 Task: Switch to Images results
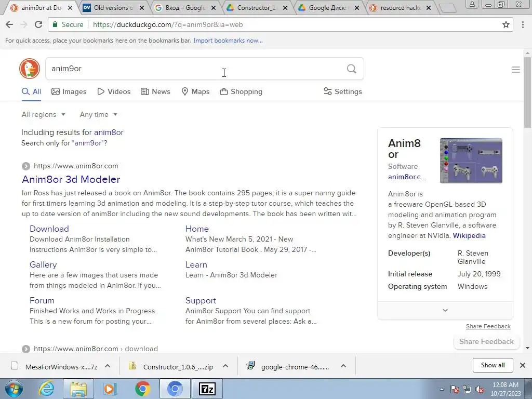pos(69,91)
